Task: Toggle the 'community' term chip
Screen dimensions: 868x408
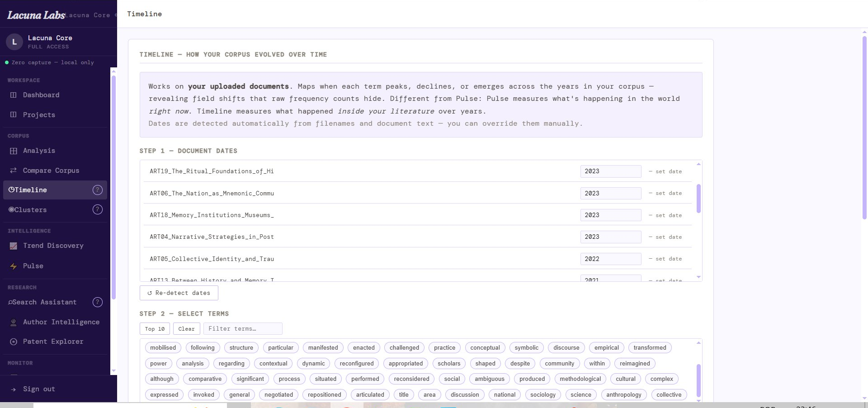Action: (x=559, y=364)
